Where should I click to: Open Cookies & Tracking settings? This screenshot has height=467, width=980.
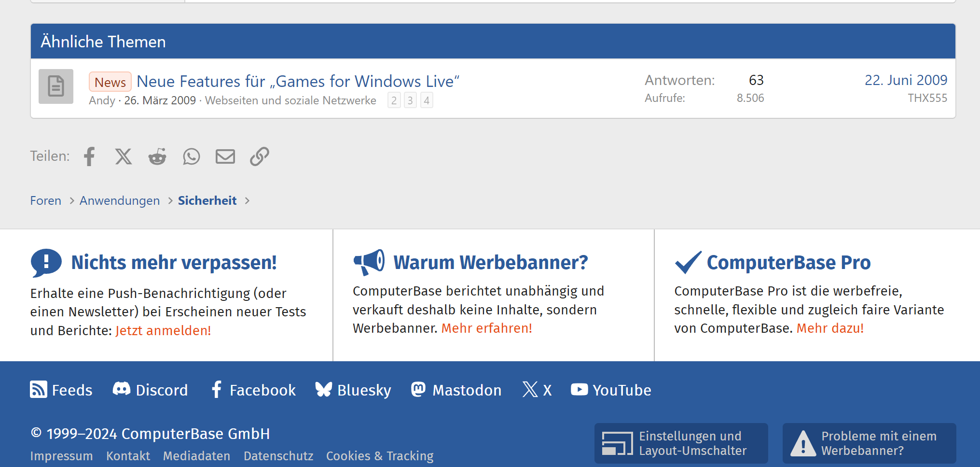pyautogui.click(x=380, y=456)
